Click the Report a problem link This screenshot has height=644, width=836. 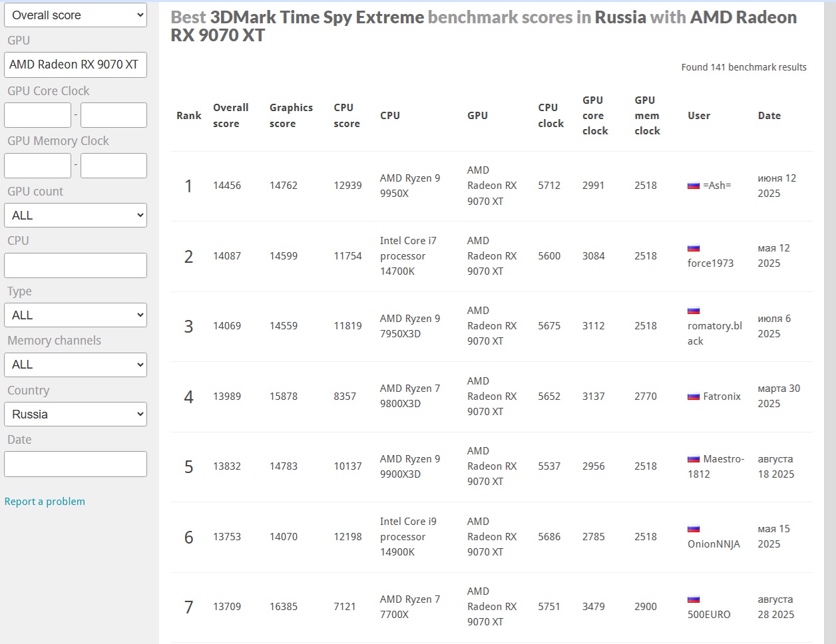tap(45, 502)
